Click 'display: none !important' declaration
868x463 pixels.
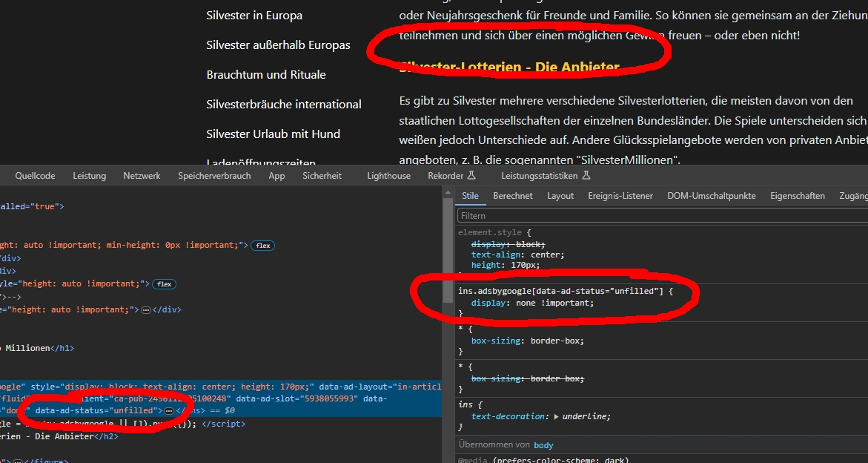[x=532, y=303]
